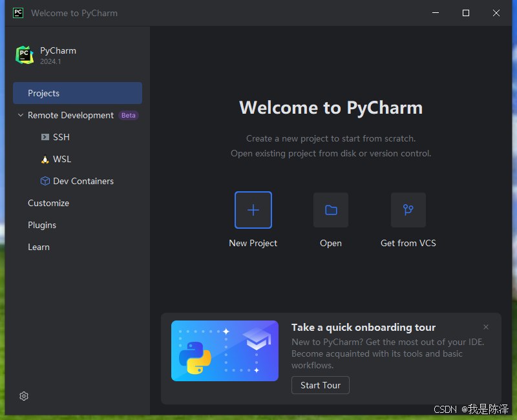This screenshot has height=420, width=517.
Task: Dismiss the onboarding tour banner
Action: [486, 327]
